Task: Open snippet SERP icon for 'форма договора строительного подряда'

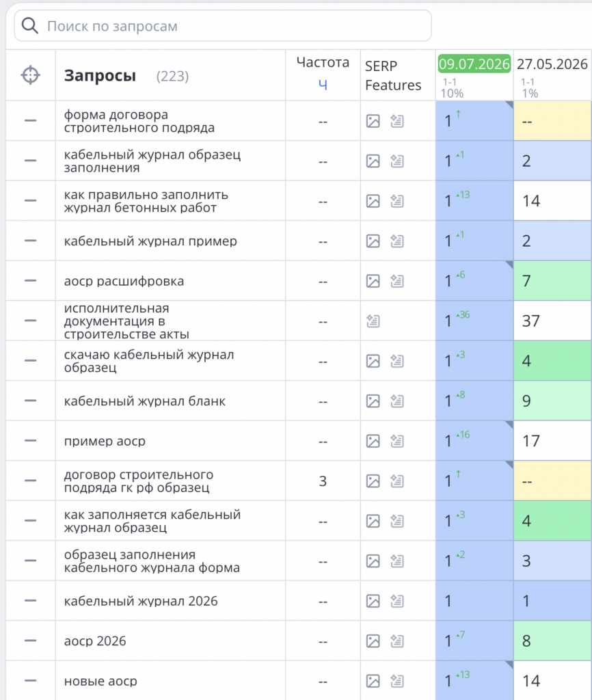Action: [397, 121]
